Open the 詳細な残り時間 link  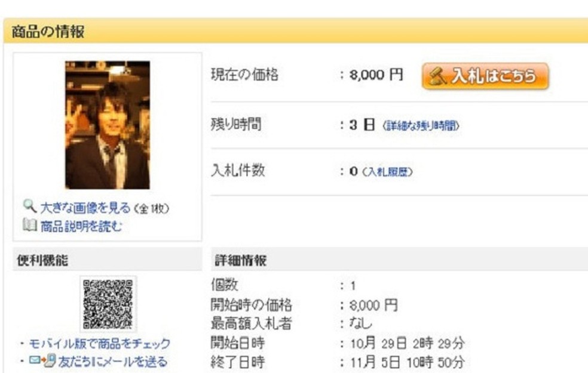coord(421,125)
